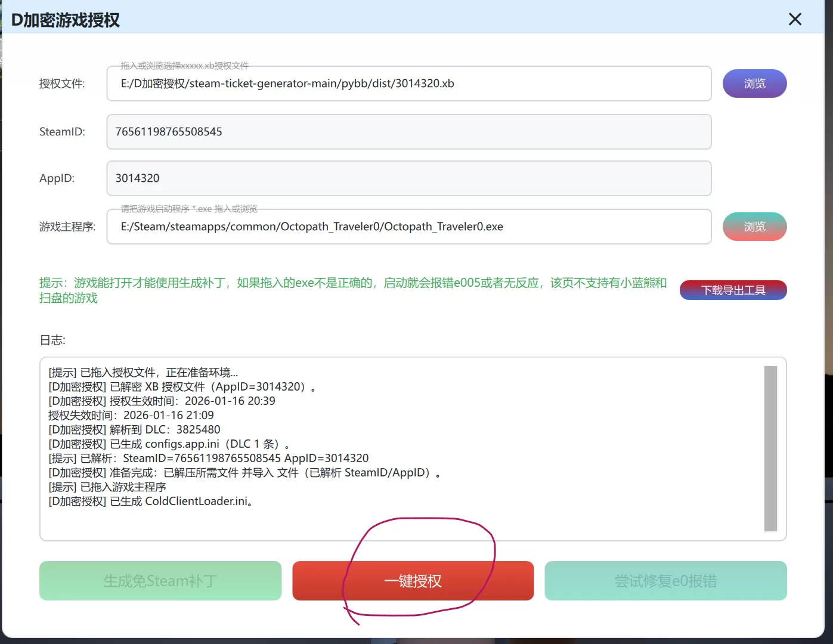Screen dimensions: 833x644
Task: Select the 游戏主程序 exe path field
Action: 408,227
